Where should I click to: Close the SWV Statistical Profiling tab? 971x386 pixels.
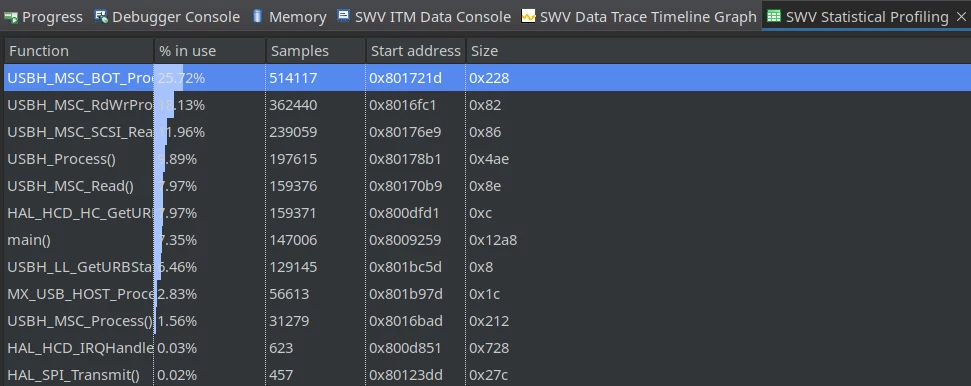pos(960,17)
